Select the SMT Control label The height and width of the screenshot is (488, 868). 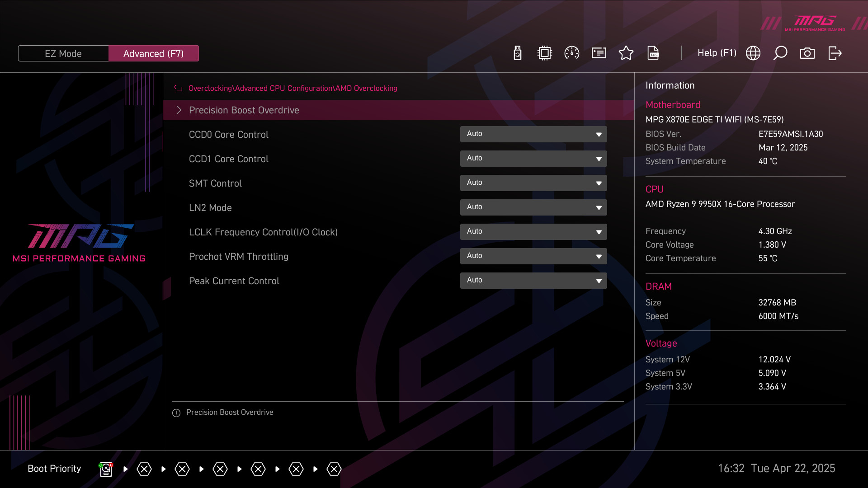point(215,183)
